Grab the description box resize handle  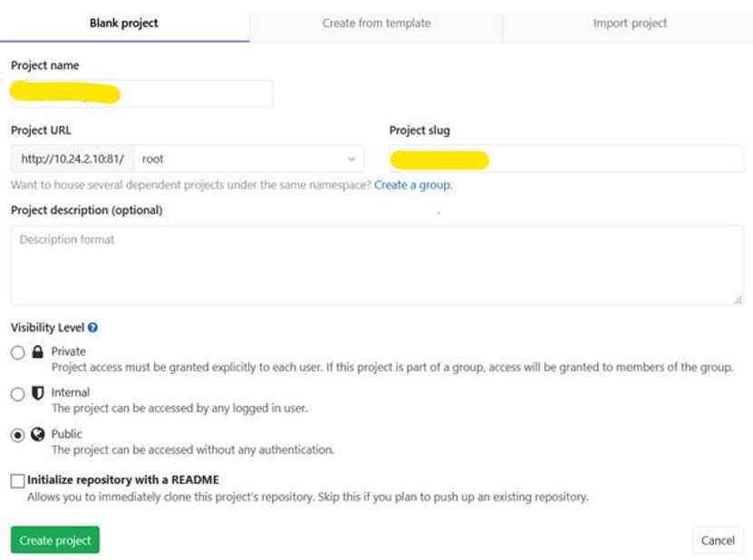click(739, 300)
